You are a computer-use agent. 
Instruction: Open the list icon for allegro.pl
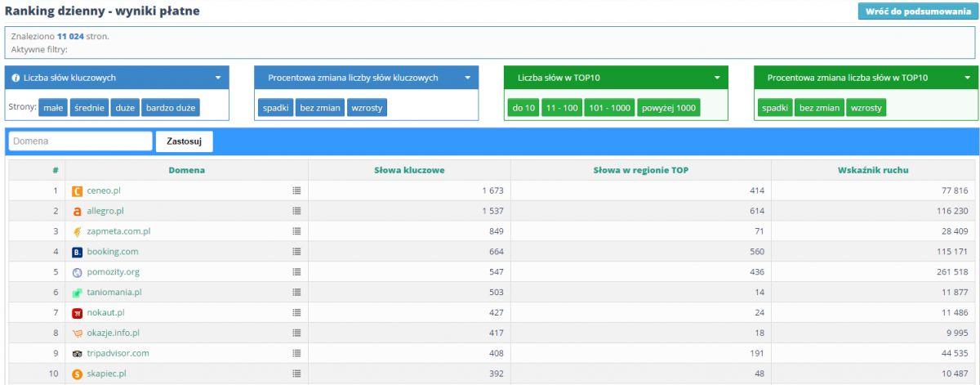(x=296, y=211)
